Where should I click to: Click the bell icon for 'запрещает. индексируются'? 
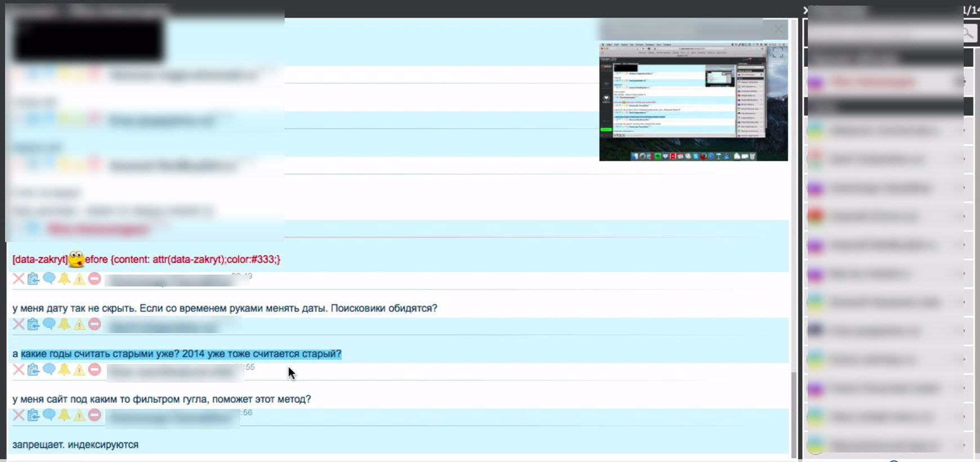pyautogui.click(x=64, y=415)
